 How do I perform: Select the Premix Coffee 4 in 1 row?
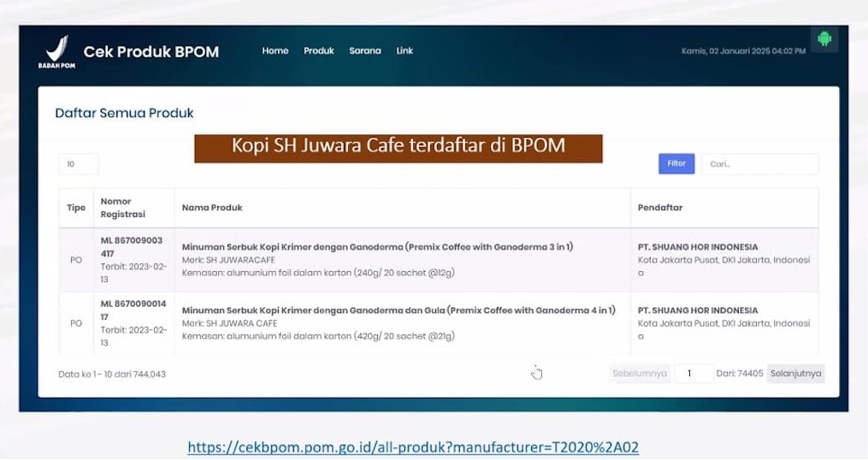pos(439,323)
